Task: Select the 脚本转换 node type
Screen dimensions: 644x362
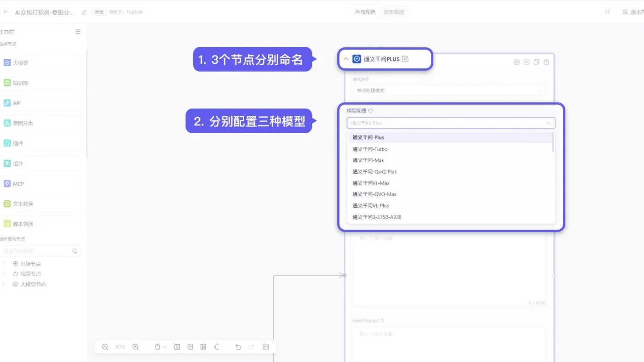Action: point(40,224)
